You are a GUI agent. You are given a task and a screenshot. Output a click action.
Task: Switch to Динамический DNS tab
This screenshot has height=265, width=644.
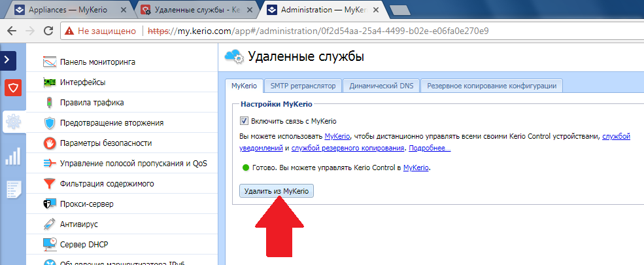click(x=381, y=86)
